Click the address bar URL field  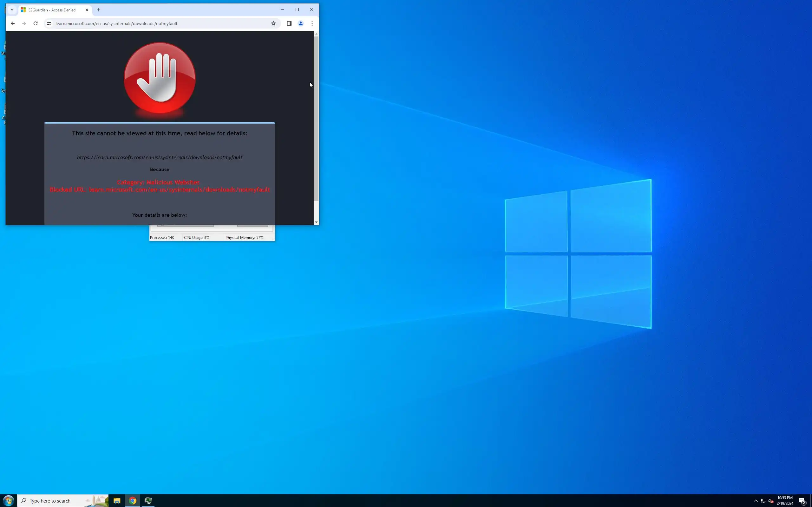tap(158, 23)
